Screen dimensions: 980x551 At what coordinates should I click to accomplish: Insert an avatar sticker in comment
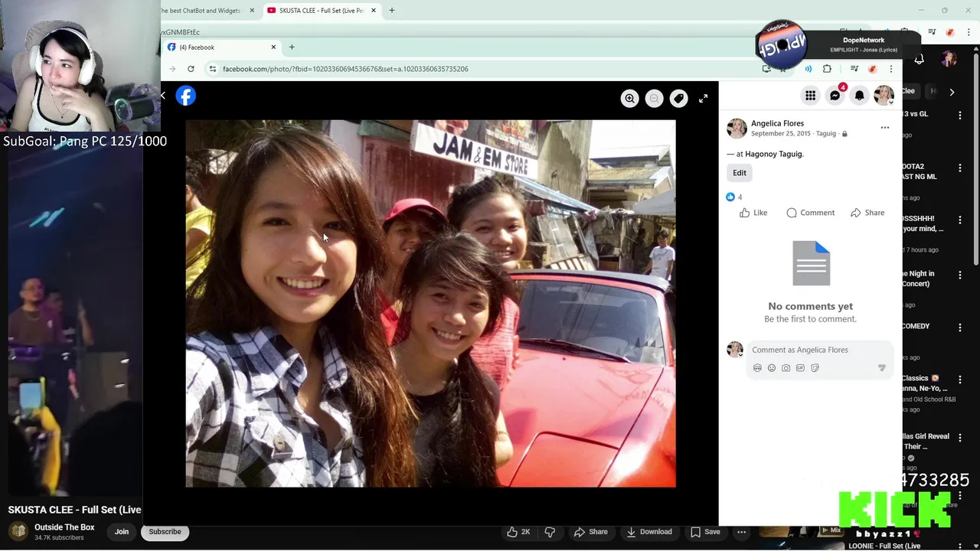click(x=757, y=368)
